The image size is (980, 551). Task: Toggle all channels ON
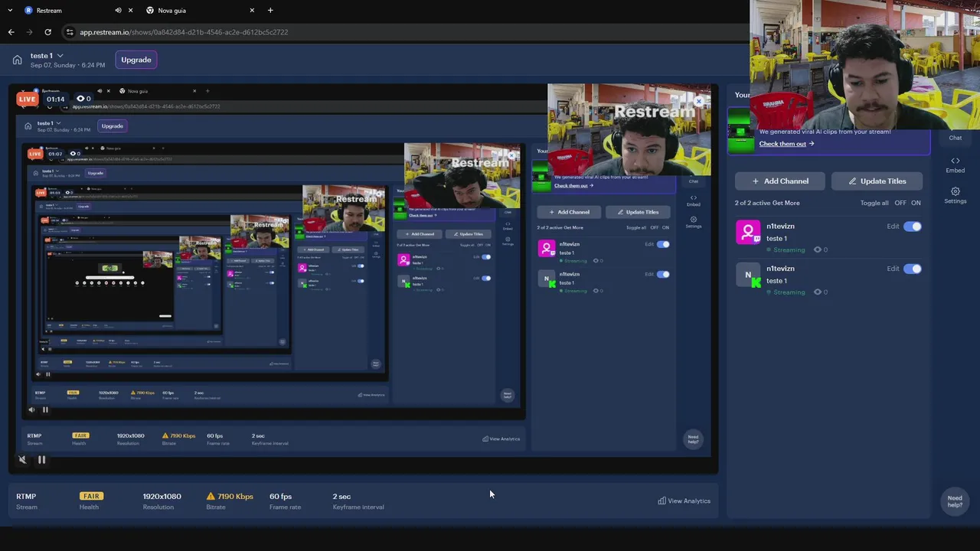coord(916,203)
